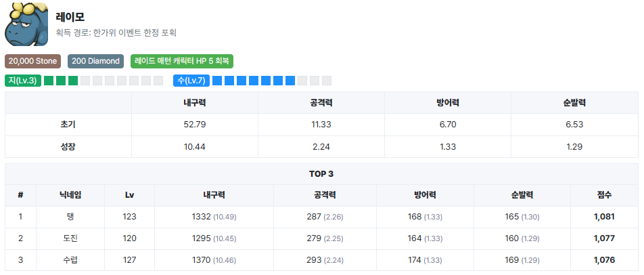Click the first green earth level block

49,81
